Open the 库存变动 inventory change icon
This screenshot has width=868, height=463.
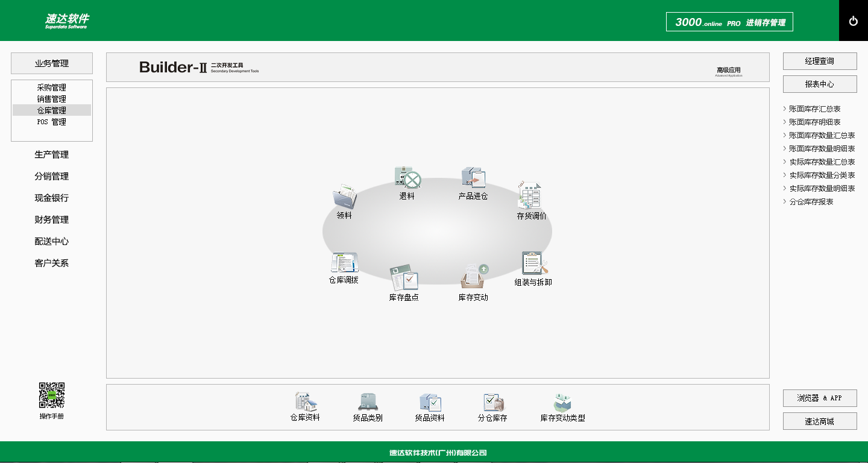click(474, 278)
